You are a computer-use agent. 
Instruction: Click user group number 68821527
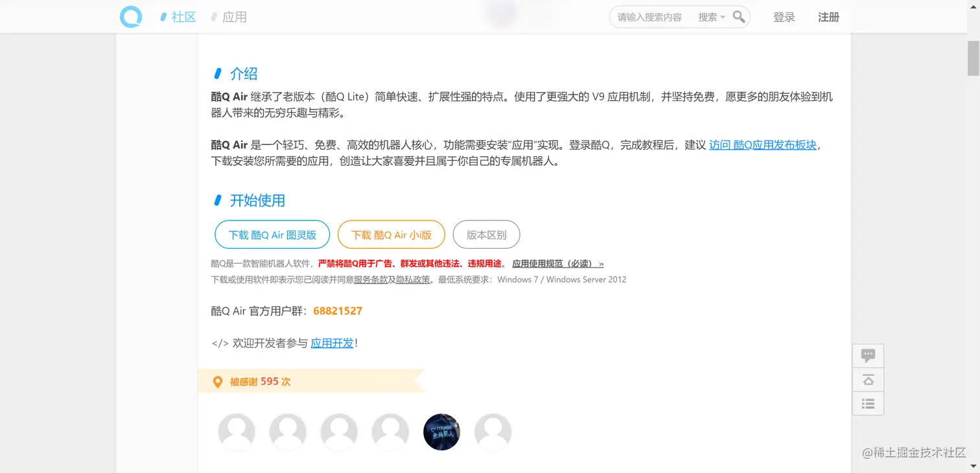(x=338, y=311)
